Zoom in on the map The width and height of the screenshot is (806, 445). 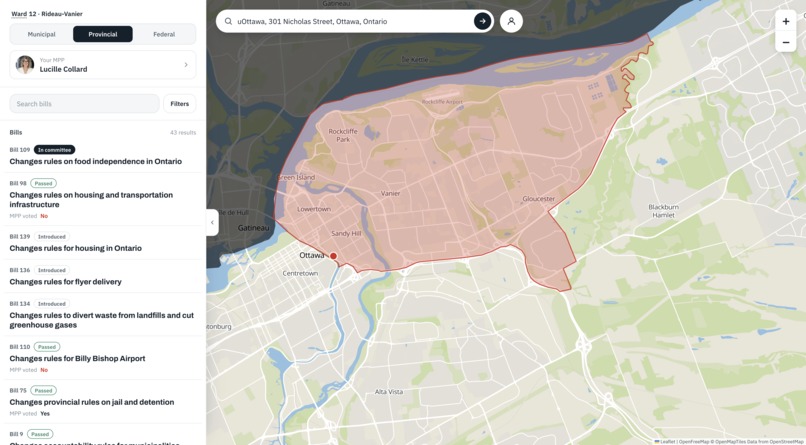(785, 22)
